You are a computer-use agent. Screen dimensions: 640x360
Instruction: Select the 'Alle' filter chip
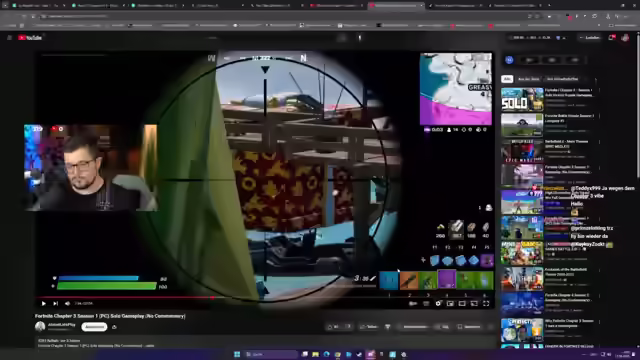(507, 79)
